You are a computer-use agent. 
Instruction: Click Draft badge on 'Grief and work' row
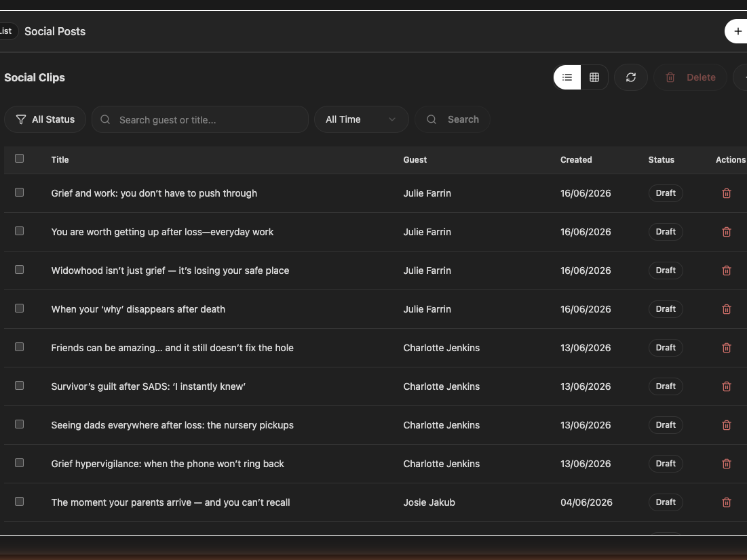pos(666,193)
